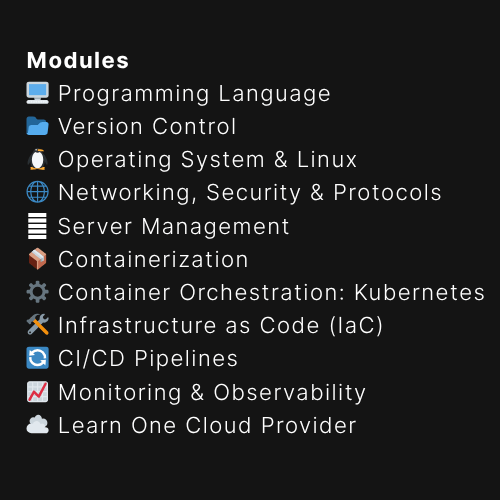Click the blue refresh arrows CI/CD icon
The height and width of the screenshot is (500, 500).
pos(38,358)
